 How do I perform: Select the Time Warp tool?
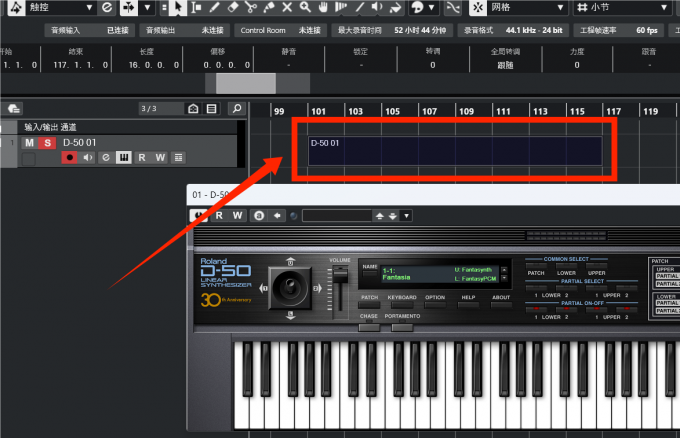341,7
